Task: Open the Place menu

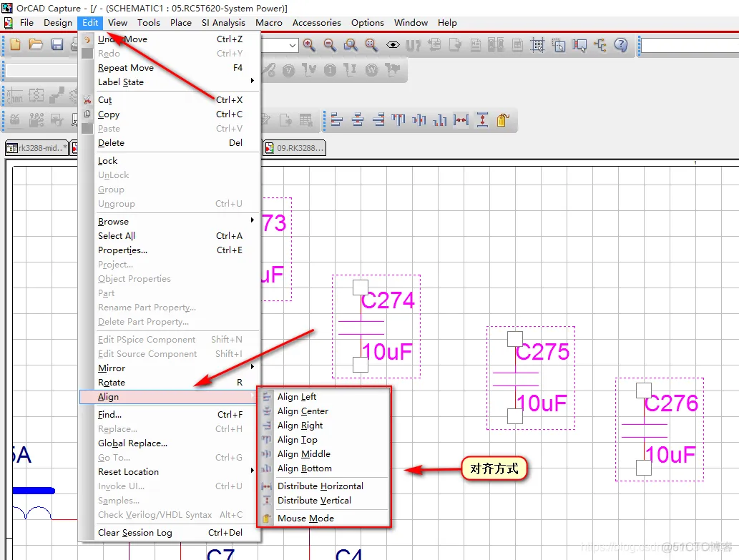Action: click(x=180, y=23)
